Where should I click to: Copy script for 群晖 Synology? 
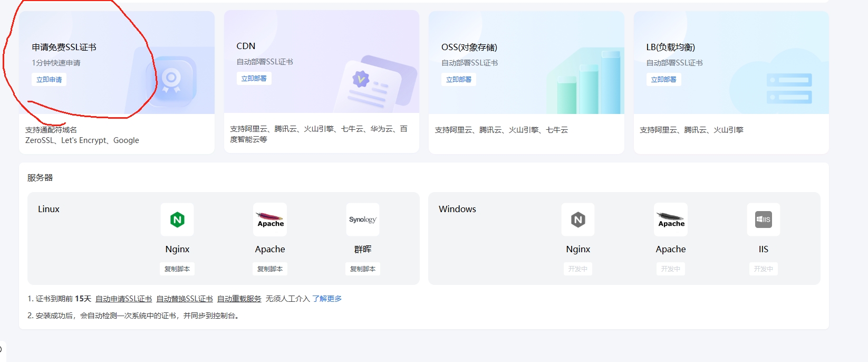point(363,269)
